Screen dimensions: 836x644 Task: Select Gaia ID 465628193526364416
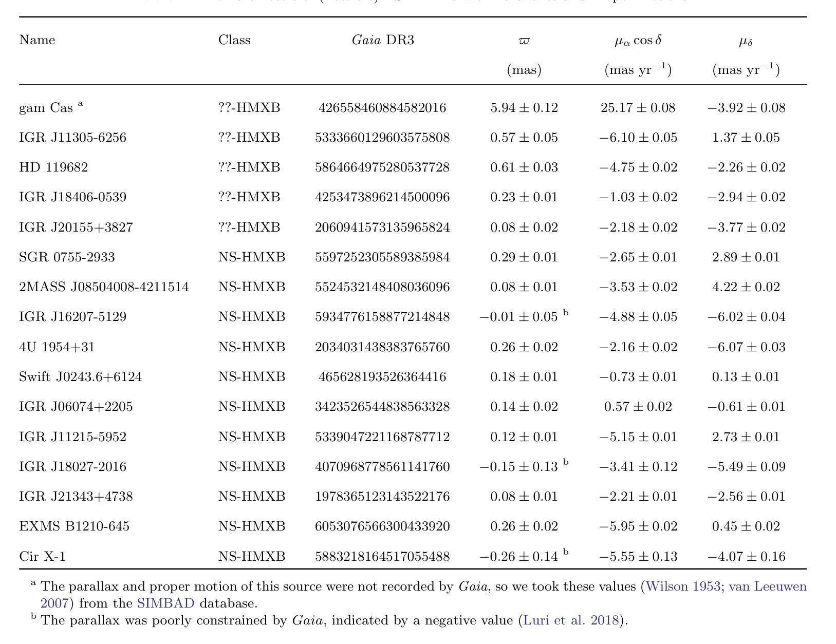[382, 377]
